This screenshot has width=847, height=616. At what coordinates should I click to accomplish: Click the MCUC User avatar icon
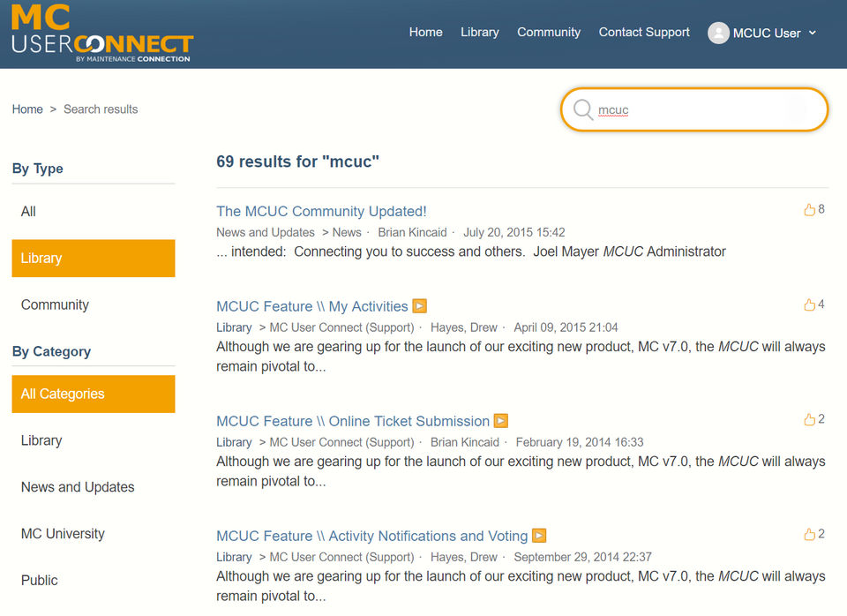pos(718,33)
